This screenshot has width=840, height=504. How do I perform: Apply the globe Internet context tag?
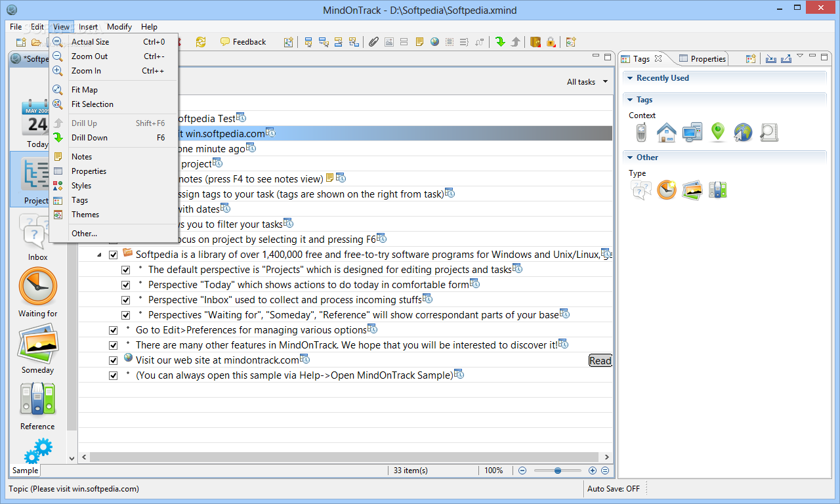click(x=743, y=133)
